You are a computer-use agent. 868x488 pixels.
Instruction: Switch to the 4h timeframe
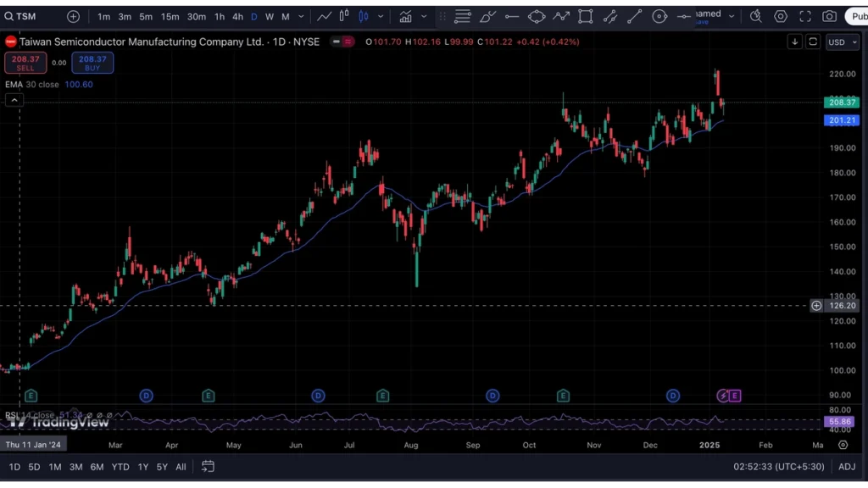pos(237,17)
